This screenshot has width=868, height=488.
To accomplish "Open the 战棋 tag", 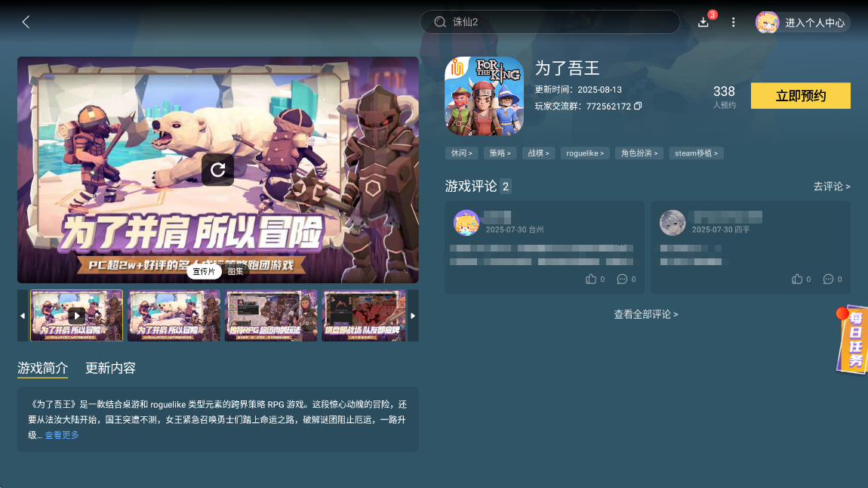I will [x=539, y=153].
